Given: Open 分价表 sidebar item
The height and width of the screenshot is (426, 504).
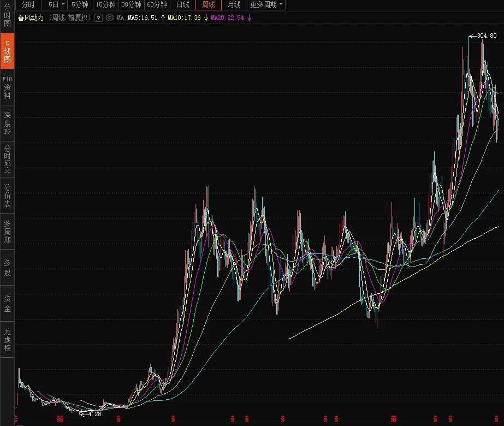Looking at the screenshot, I should click(x=7, y=196).
